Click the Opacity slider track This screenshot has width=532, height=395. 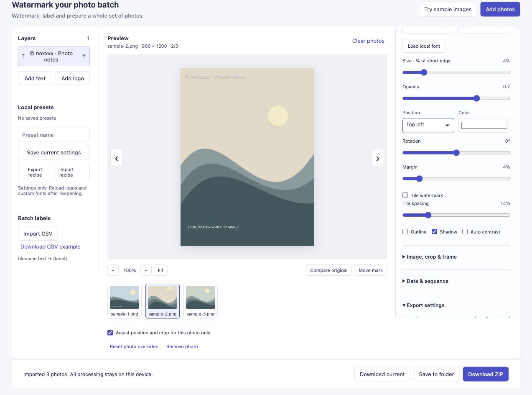tap(456, 98)
